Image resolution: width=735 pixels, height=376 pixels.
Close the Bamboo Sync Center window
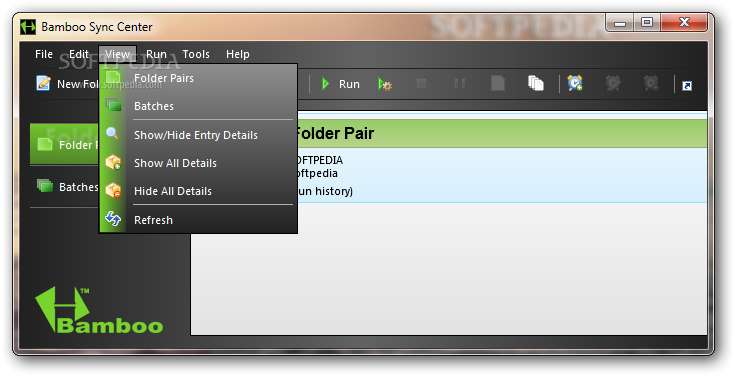point(684,23)
